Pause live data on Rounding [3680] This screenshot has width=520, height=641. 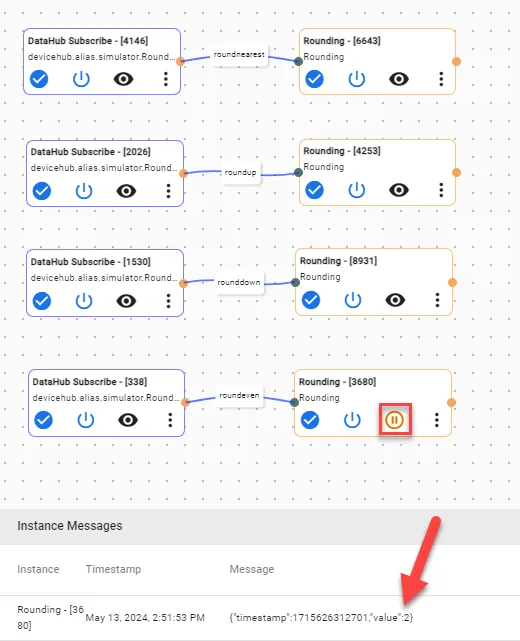tap(394, 420)
